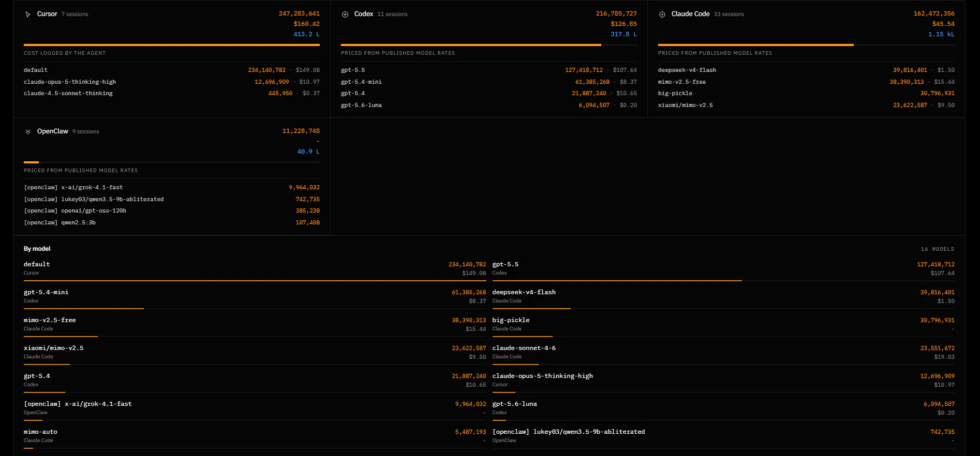Click Codex water usage 317.8 L
The image size is (980, 456).
tap(623, 34)
